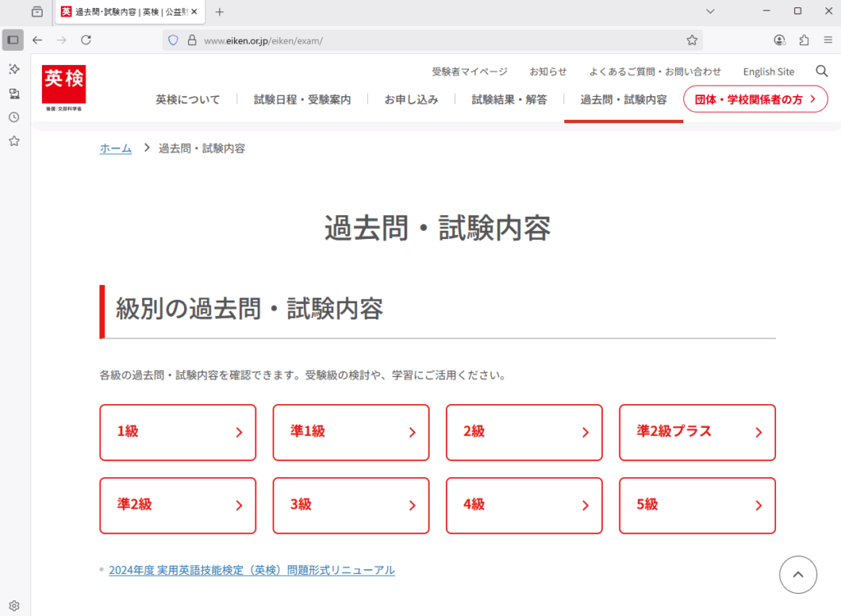Click the Eiken red logo
This screenshot has width=841, height=616.
coord(64,88)
